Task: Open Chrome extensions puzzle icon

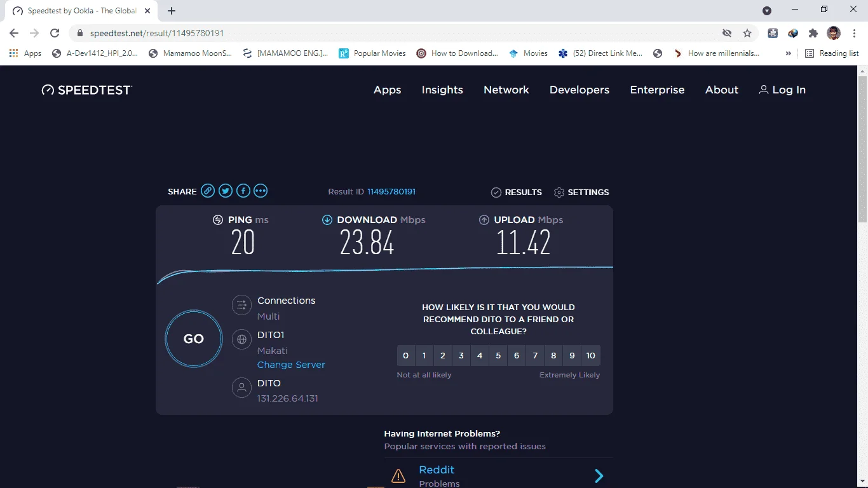Action: tap(813, 33)
